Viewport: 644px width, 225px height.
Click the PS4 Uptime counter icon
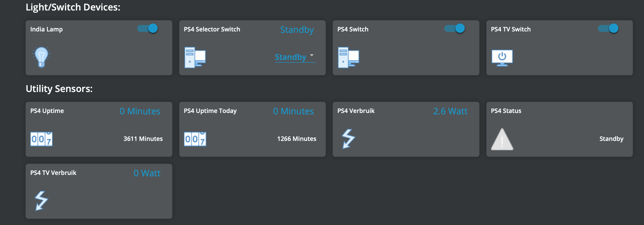(41, 139)
